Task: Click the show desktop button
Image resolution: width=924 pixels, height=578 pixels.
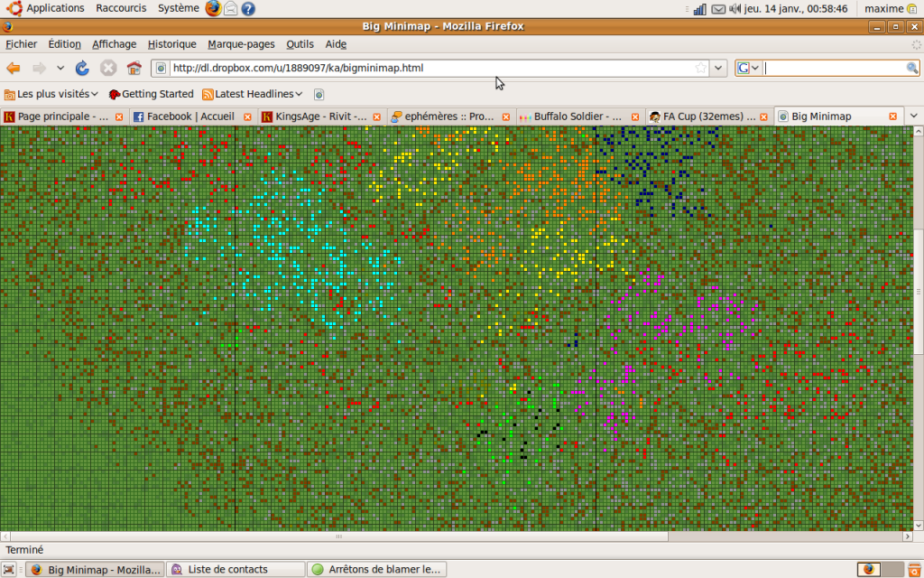Action: point(9,570)
